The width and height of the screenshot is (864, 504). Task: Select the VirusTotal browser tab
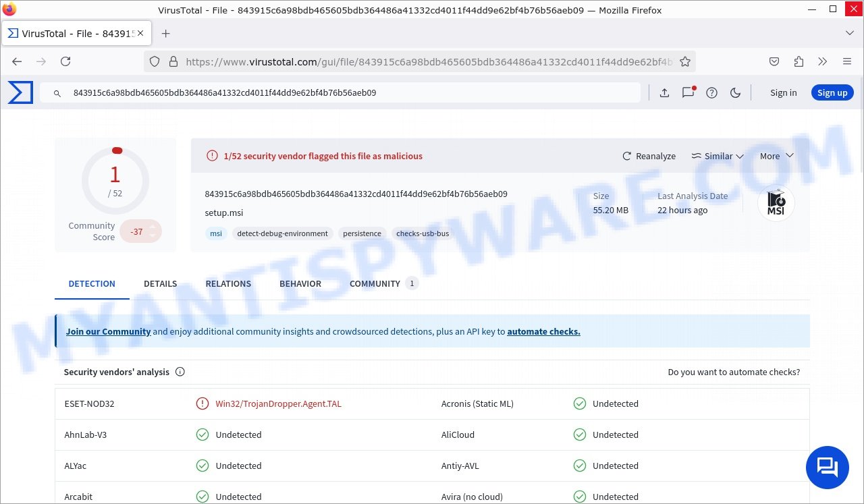(77, 33)
